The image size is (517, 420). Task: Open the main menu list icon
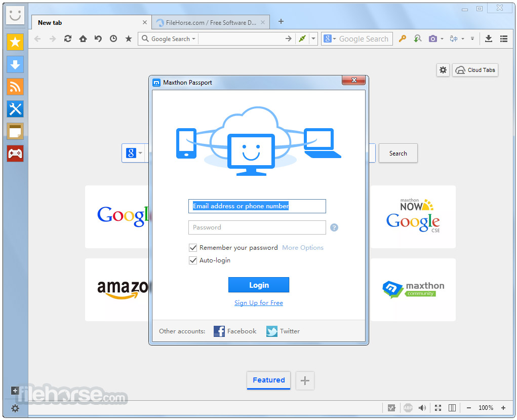[x=504, y=39]
